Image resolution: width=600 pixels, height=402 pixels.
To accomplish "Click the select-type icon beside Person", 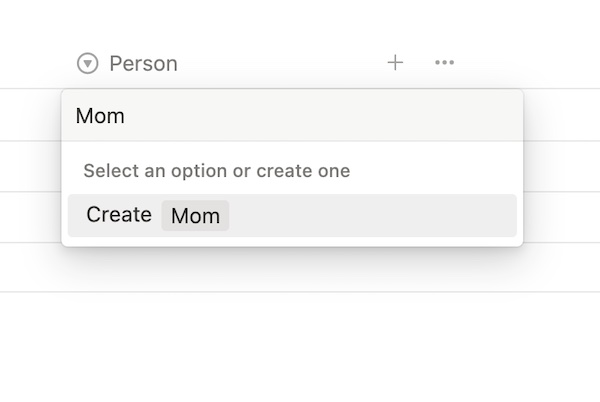I will (x=88, y=63).
